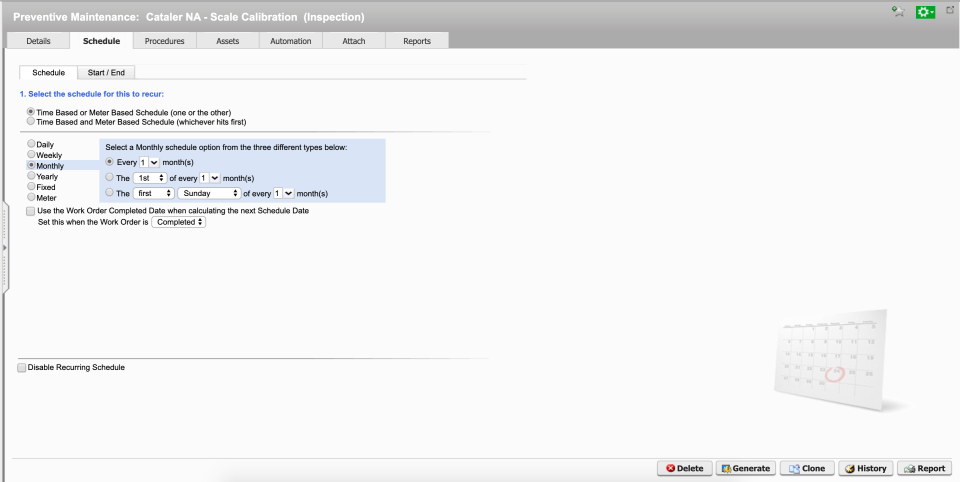Viewport: 960px width, 482px height.
Task: Open the Attach tab
Action: 354,41
